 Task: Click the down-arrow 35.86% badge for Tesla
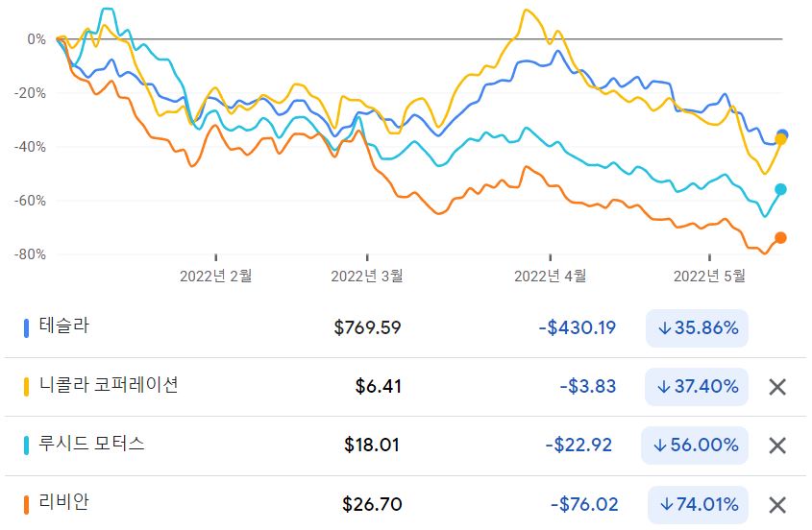coord(698,327)
